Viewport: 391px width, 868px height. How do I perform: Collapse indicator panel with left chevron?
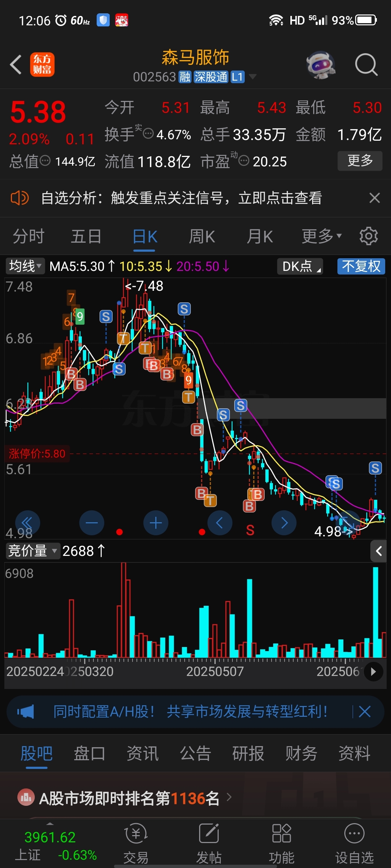coord(379,551)
